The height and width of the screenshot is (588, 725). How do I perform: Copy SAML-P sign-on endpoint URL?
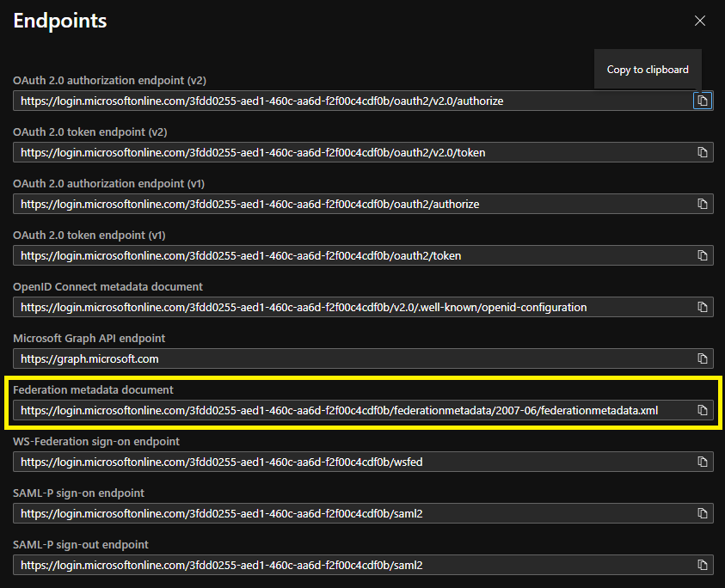pyautogui.click(x=703, y=513)
